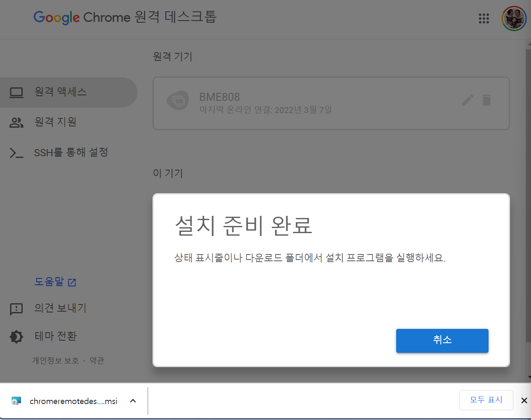Image resolution: width=531 pixels, height=420 pixels.
Task: Click the 이 기기 section heading
Action: 168,173
